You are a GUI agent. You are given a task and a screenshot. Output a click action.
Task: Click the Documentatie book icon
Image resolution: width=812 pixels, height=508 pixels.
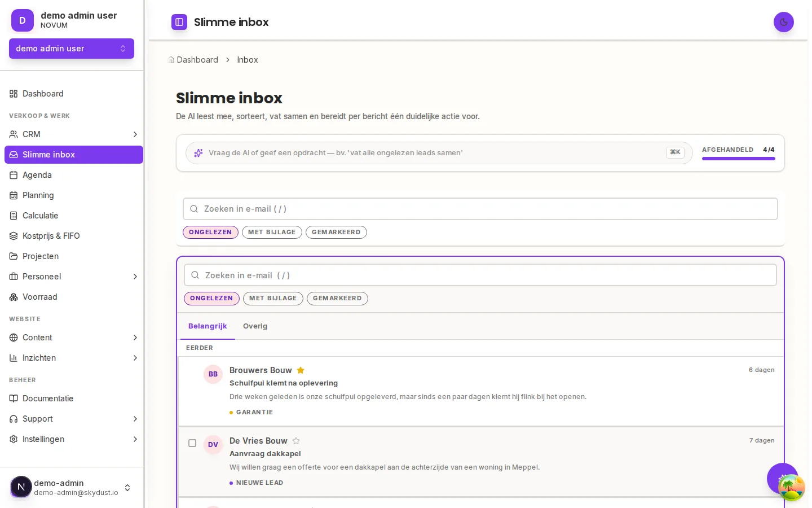14,398
